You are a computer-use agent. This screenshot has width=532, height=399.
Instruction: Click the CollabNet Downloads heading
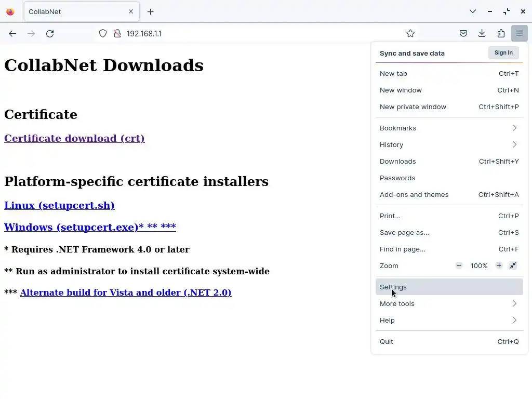[104, 65]
